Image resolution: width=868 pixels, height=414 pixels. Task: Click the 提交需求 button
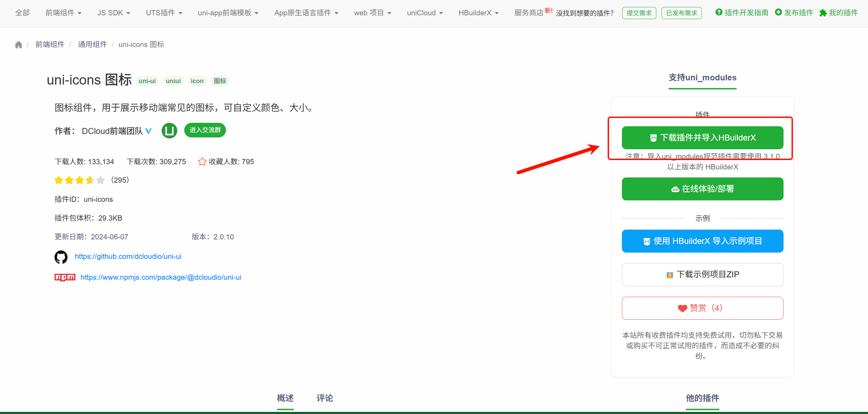(639, 13)
